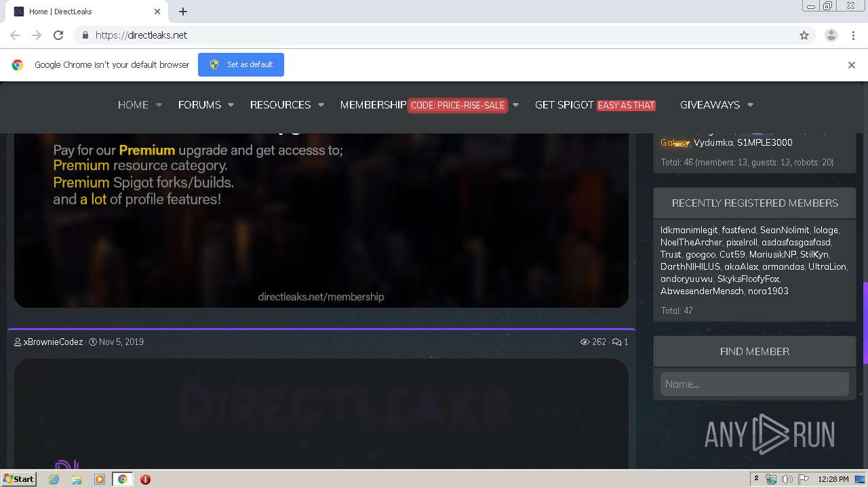
Task: Click the page vertical scrollbar thumb
Action: (865, 322)
